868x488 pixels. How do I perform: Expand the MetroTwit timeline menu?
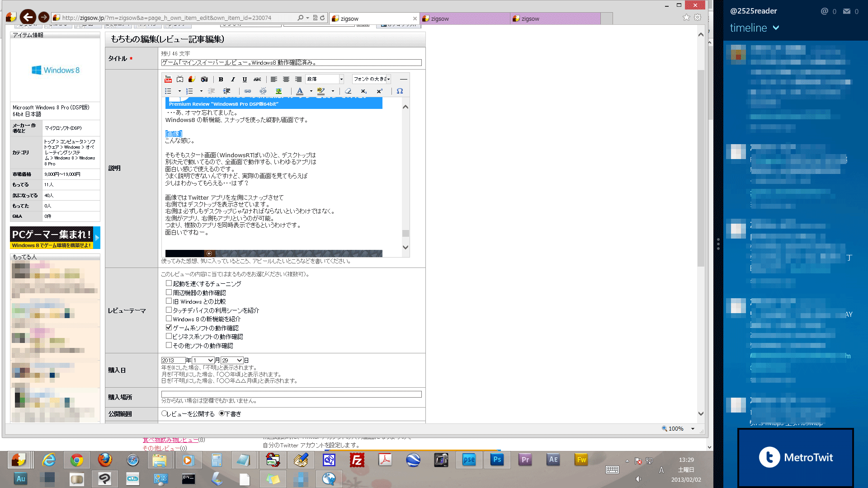(776, 28)
